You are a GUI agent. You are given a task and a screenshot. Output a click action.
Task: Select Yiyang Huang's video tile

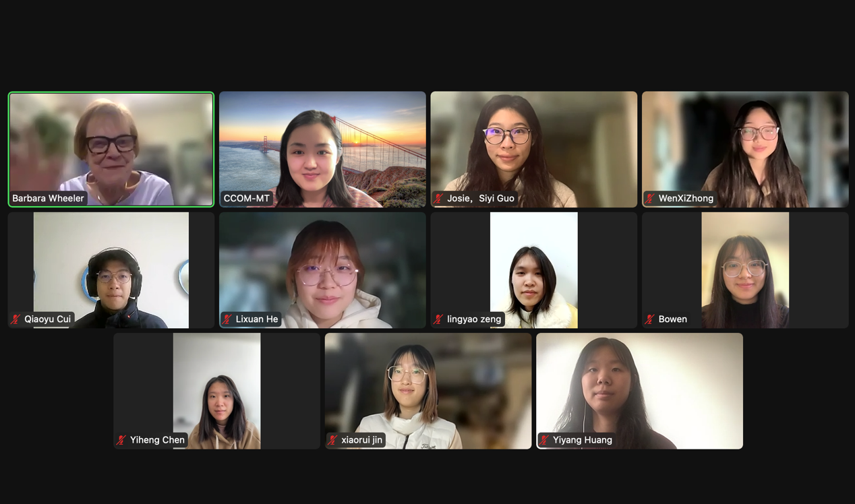(639, 391)
